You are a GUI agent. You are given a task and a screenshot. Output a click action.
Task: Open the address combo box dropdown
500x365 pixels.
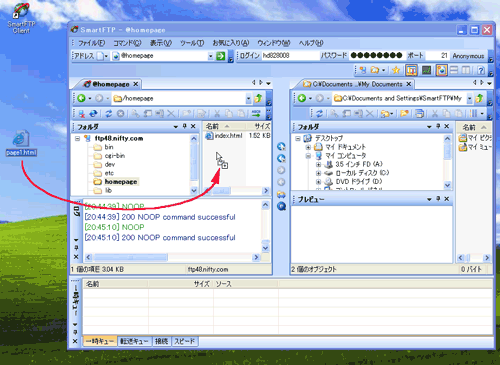point(210,56)
